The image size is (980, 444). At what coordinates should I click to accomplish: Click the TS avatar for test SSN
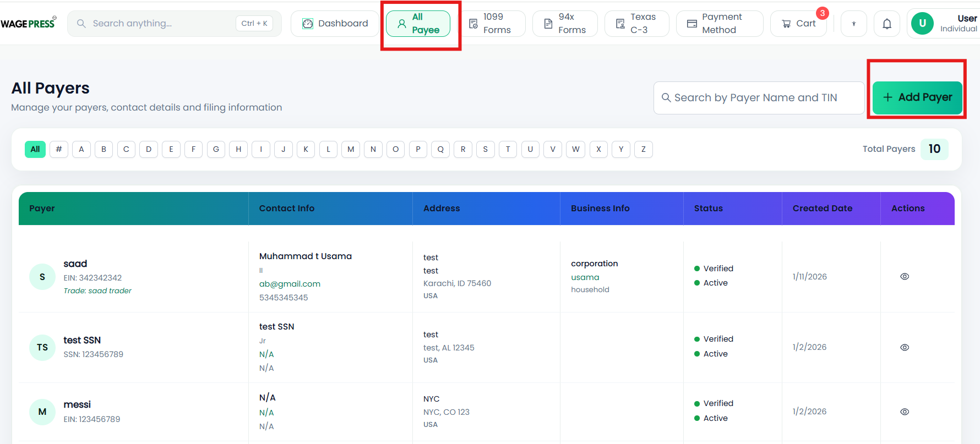[42, 348]
